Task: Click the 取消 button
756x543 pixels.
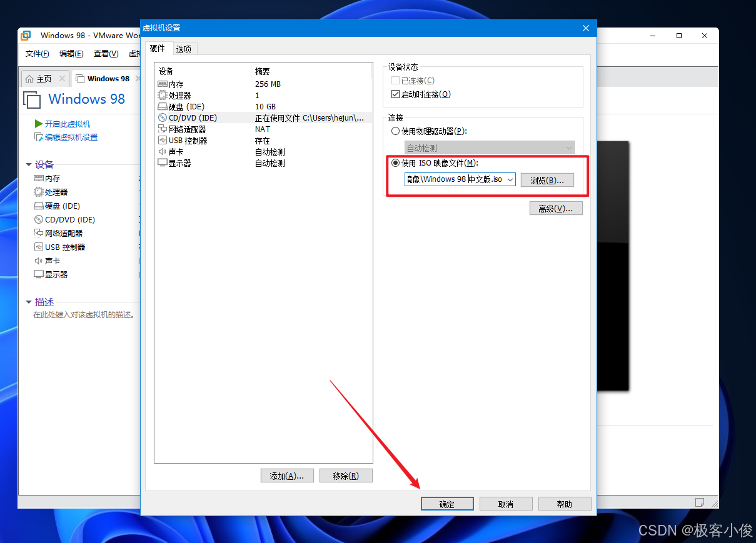Action: coord(506,504)
